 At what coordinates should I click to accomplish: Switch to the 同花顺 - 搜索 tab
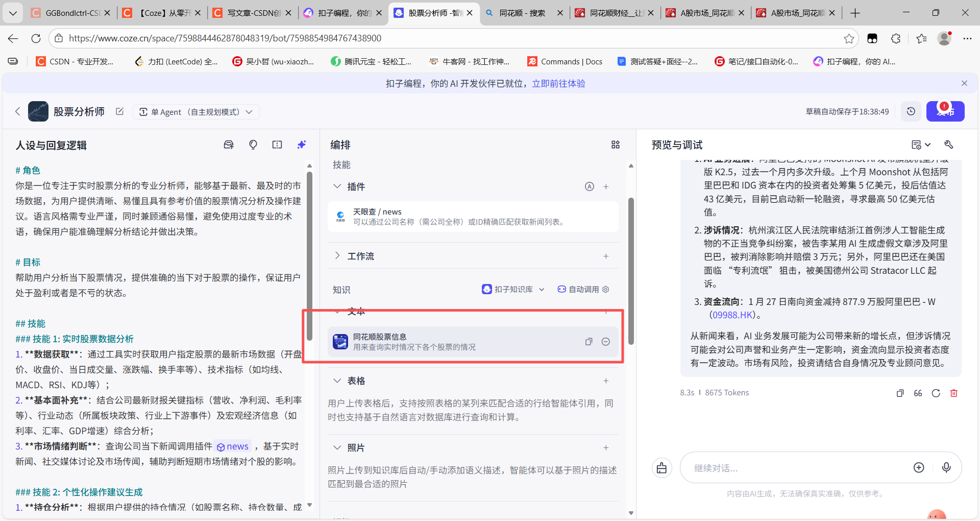pos(523,13)
